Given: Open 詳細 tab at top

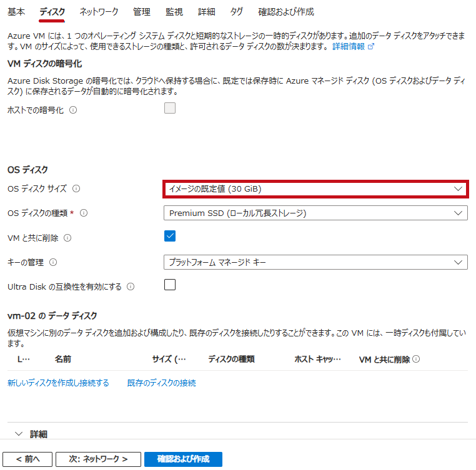Looking at the screenshot, I should click(207, 12).
